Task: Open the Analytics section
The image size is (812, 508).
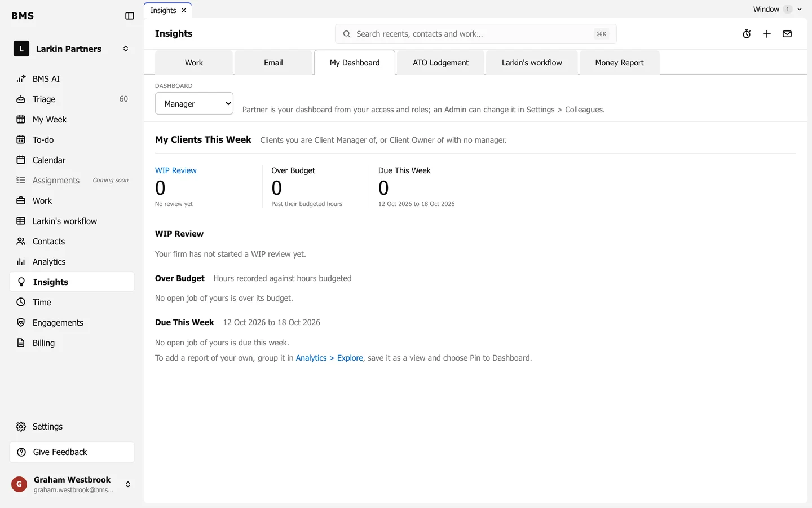Action: [72, 262]
